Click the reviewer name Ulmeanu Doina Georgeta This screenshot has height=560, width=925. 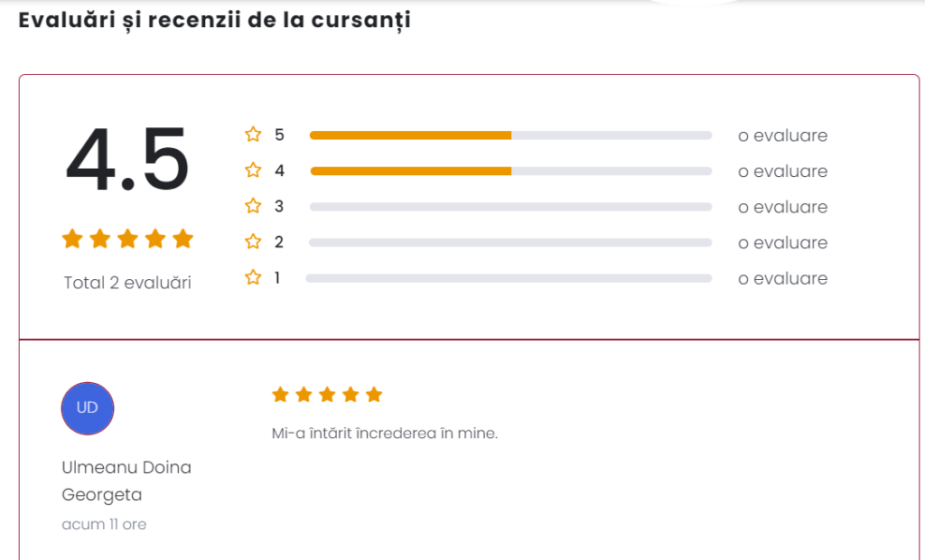coord(126,481)
